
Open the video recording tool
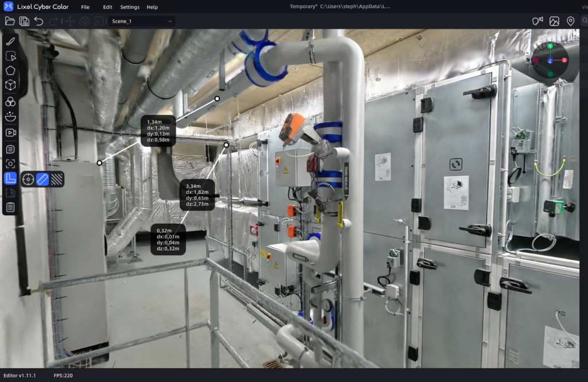(10, 132)
